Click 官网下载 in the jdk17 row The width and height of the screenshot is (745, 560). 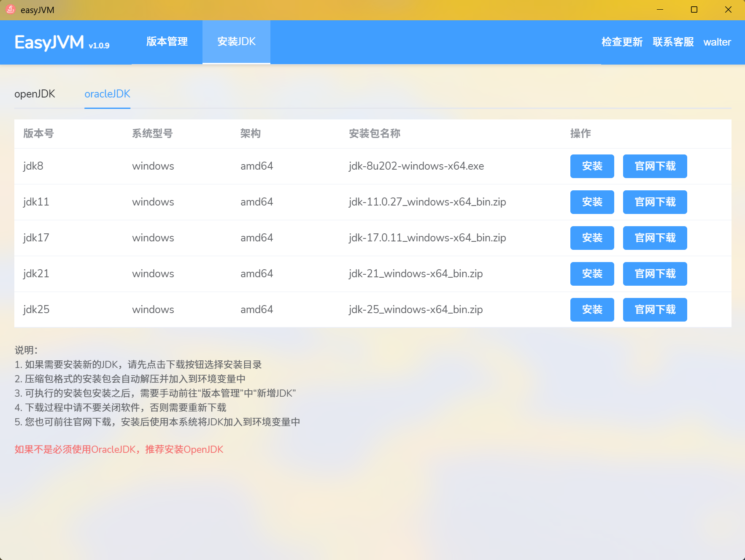[x=655, y=238]
